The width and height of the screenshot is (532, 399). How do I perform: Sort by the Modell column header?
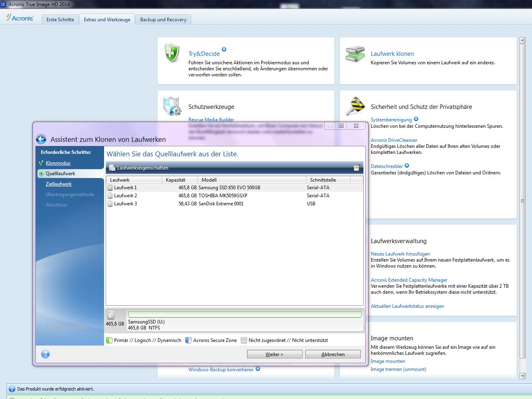coord(252,180)
